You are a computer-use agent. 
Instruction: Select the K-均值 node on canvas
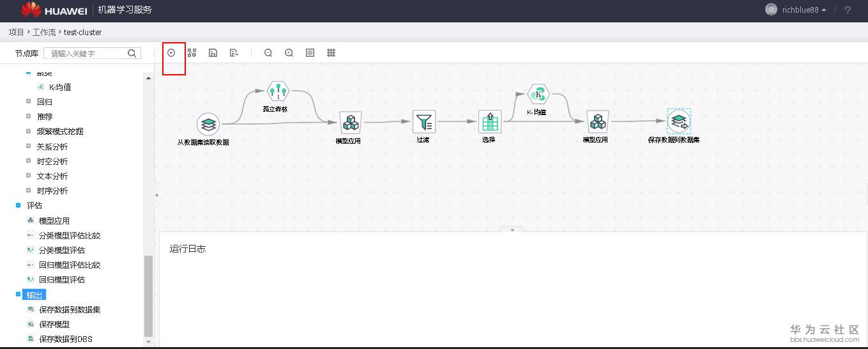tap(538, 95)
